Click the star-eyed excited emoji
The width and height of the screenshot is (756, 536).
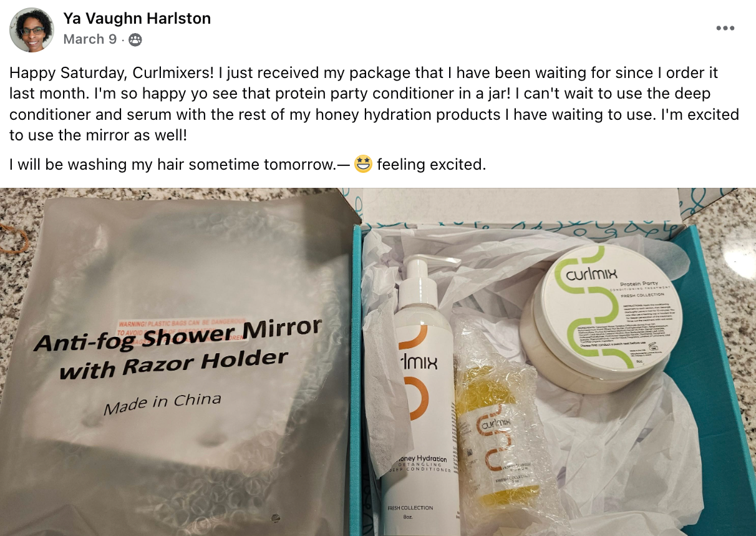pos(363,165)
